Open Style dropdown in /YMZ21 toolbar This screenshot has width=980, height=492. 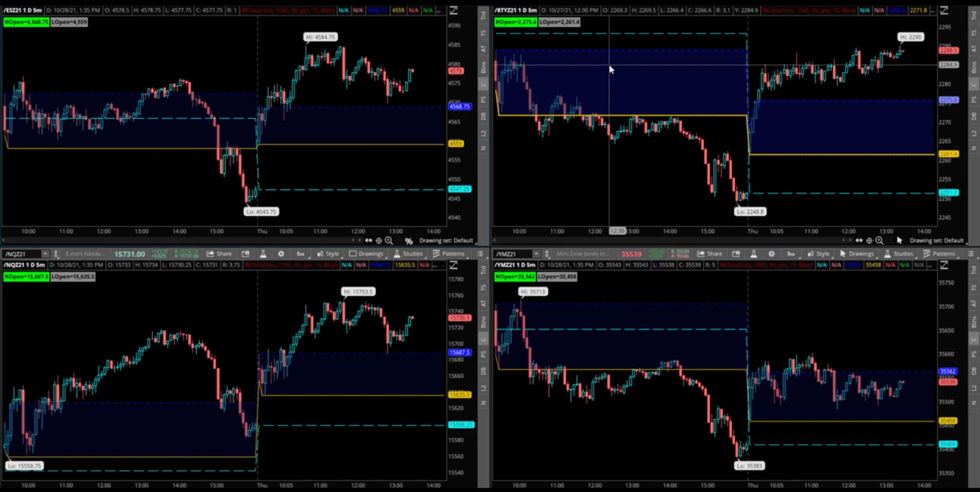point(818,254)
